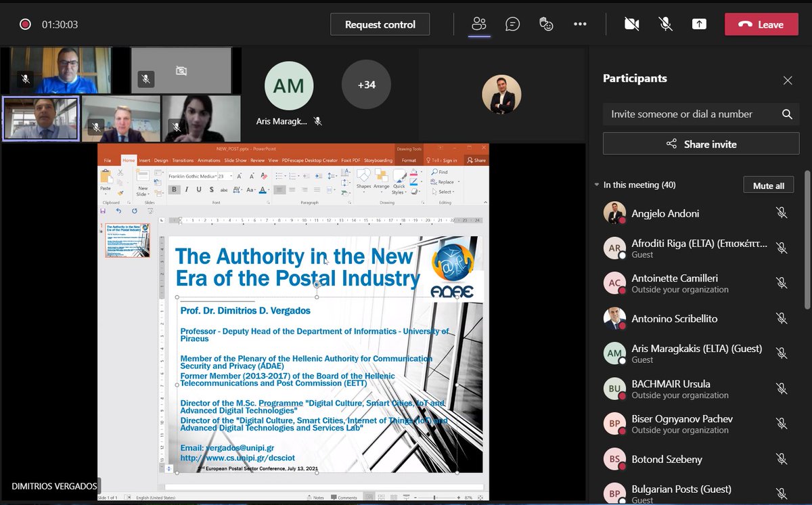Toggle Notes pane in PowerPoint status bar
Viewport: 812px width, 505px height.
[316, 498]
